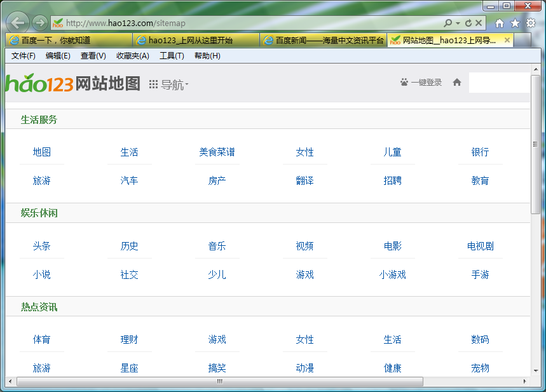Image resolution: width=546 pixels, height=392 pixels.
Task: Open the 招聘 link
Action: pyautogui.click(x=392, y=180)
